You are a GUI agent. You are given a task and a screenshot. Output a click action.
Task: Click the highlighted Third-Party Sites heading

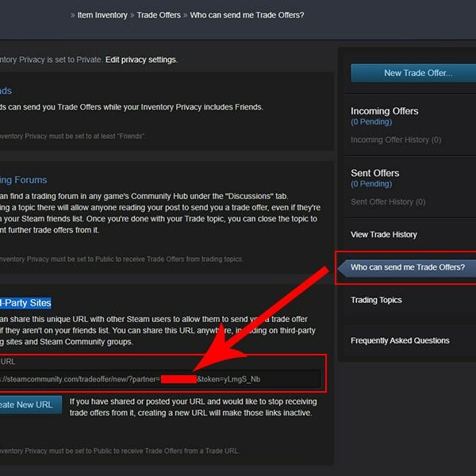(x=25, y=303)
